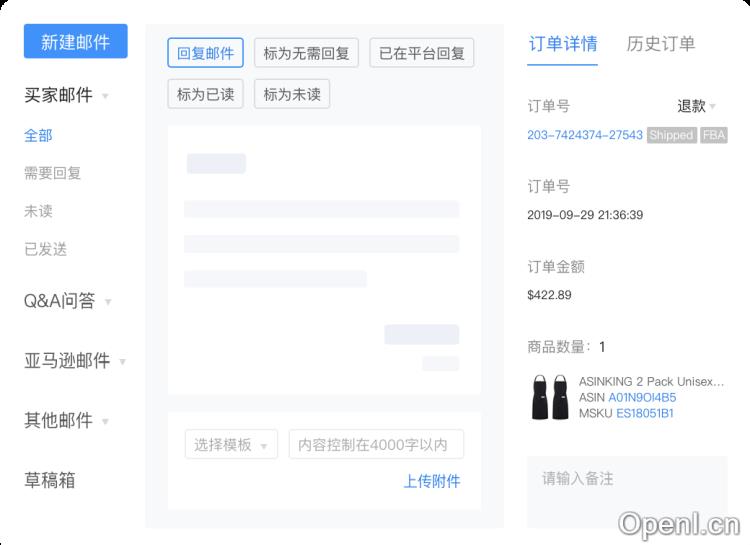750x545 pixels.
Task: Mark the message 标为已读
Action: coord(205,94)
